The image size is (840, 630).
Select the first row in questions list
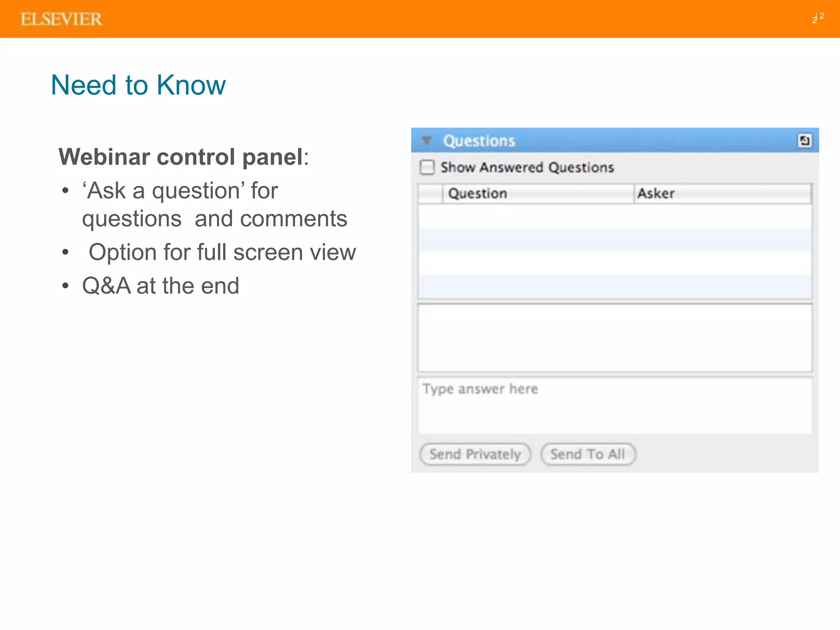(614, 216)
